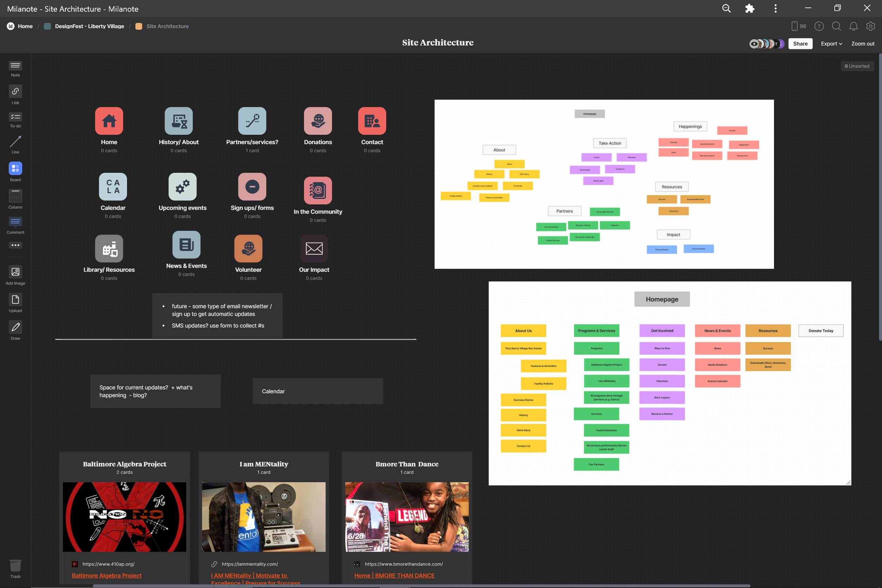
Task: Click browser extensions puzzle icon
Action: (750, 8)
